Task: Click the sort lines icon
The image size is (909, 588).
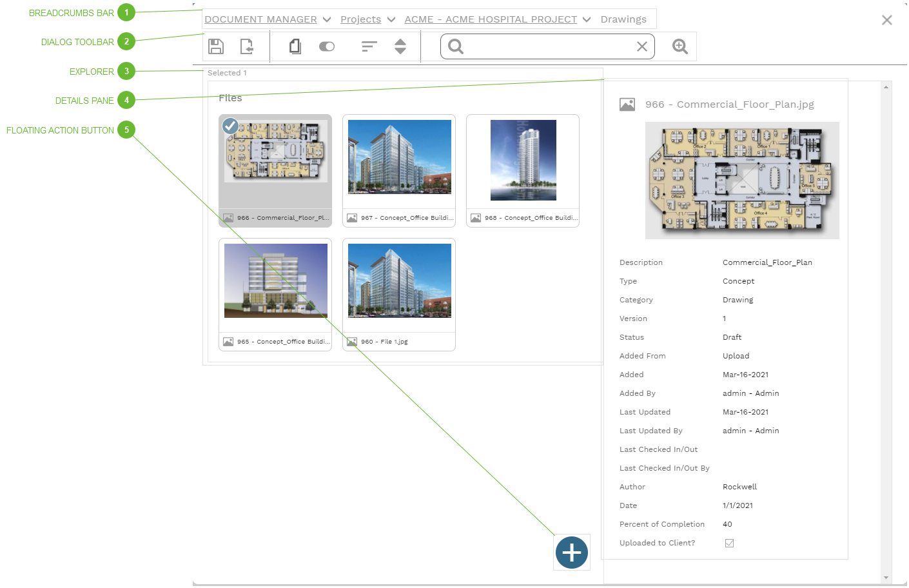Action: pyautogui.click(x=369, y=46)
